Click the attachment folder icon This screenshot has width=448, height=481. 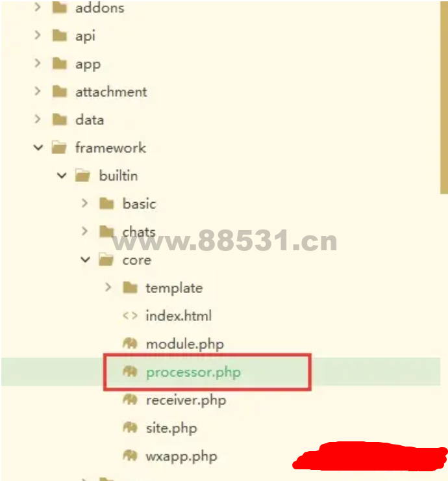coord(60,92)
